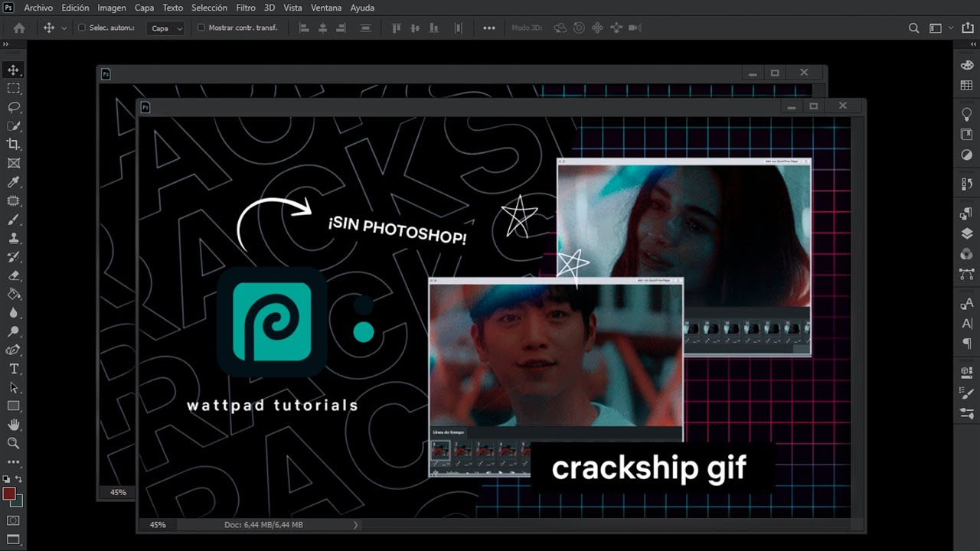Open the Paths panel icon
The height and width of the screenshot is (551, 980).
tap(966, 273)
